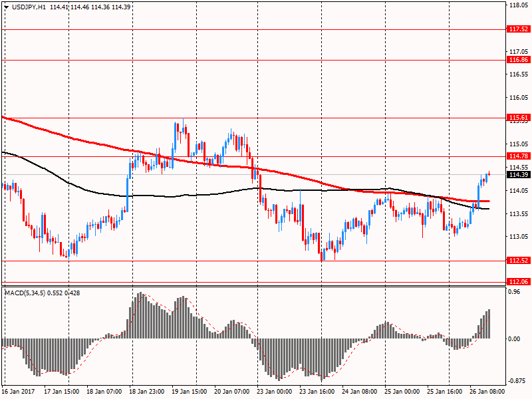The height and width of the screenshot is (399, 532).
Task: Click the 113.05 price axis value
Action: (x=519, y=237)
